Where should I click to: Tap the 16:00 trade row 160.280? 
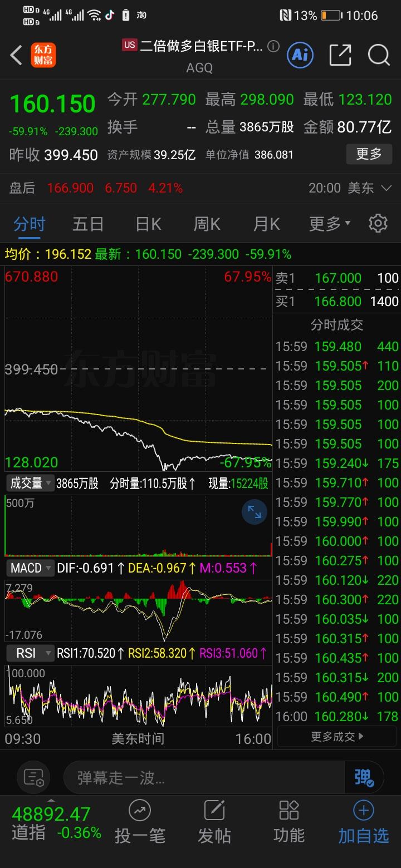point(337,717)
